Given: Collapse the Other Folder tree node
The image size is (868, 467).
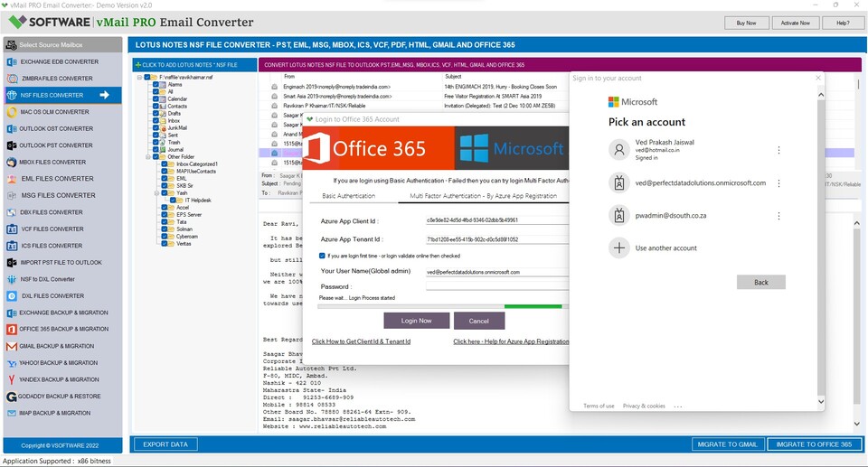Looking at the screenshot, I should [148, 157].
